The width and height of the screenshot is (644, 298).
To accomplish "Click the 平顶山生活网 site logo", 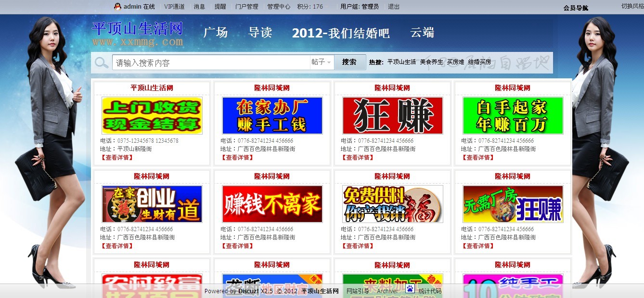I will click(x=138, y=34).
